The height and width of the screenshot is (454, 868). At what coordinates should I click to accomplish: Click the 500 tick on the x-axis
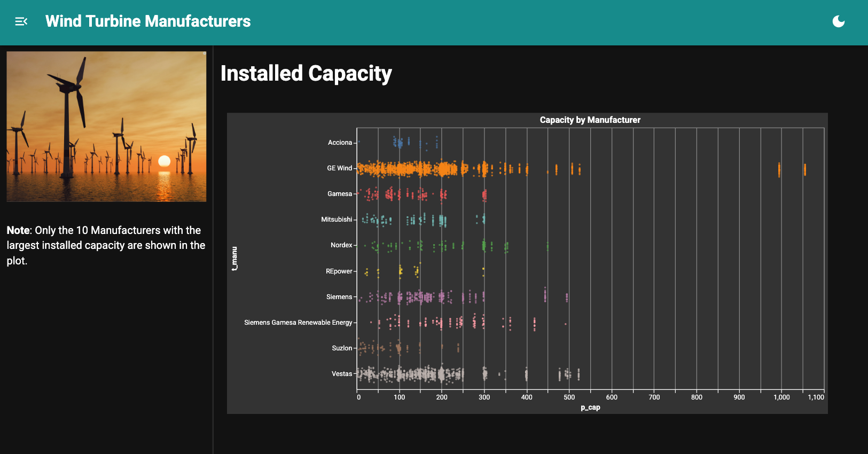[569, 397]
